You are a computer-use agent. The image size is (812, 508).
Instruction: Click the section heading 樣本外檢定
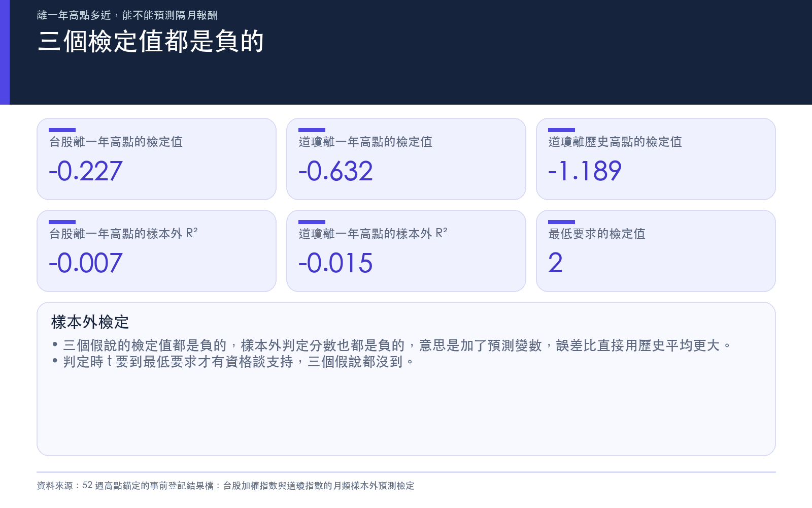point(90,322)
